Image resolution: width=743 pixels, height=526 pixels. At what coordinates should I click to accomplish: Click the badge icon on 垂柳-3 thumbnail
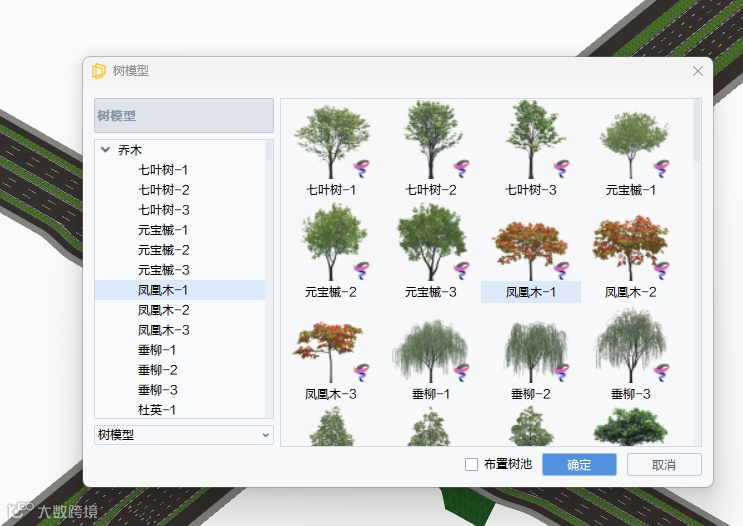pyautogui.click(x=661, y=372)
